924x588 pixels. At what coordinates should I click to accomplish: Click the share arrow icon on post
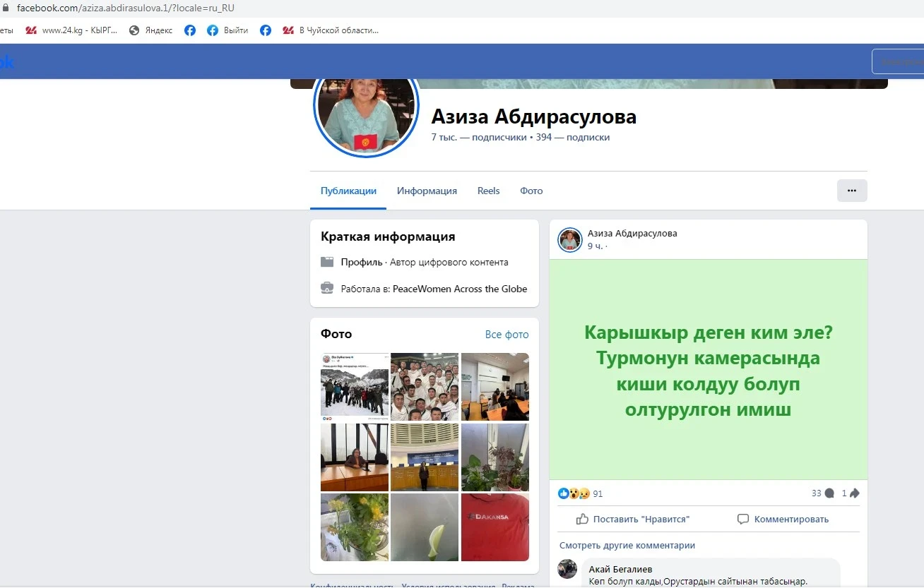coord(854,493)
